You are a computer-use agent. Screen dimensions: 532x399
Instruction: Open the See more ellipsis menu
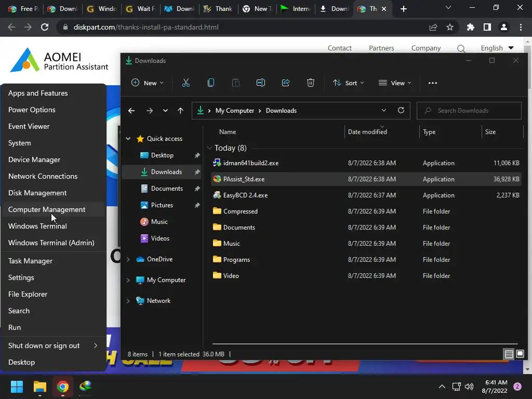point(433,83)
